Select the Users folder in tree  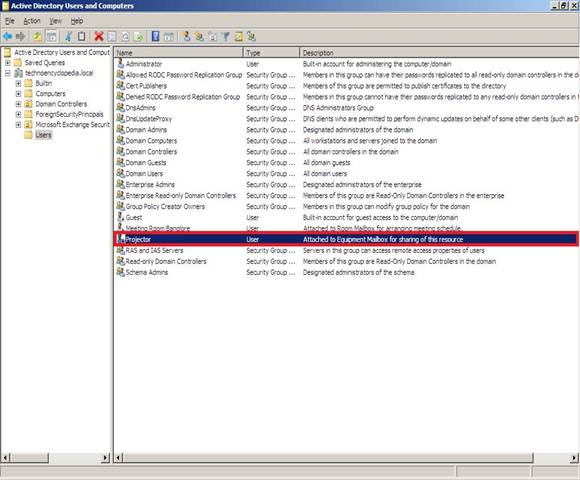tap(43, 135)
